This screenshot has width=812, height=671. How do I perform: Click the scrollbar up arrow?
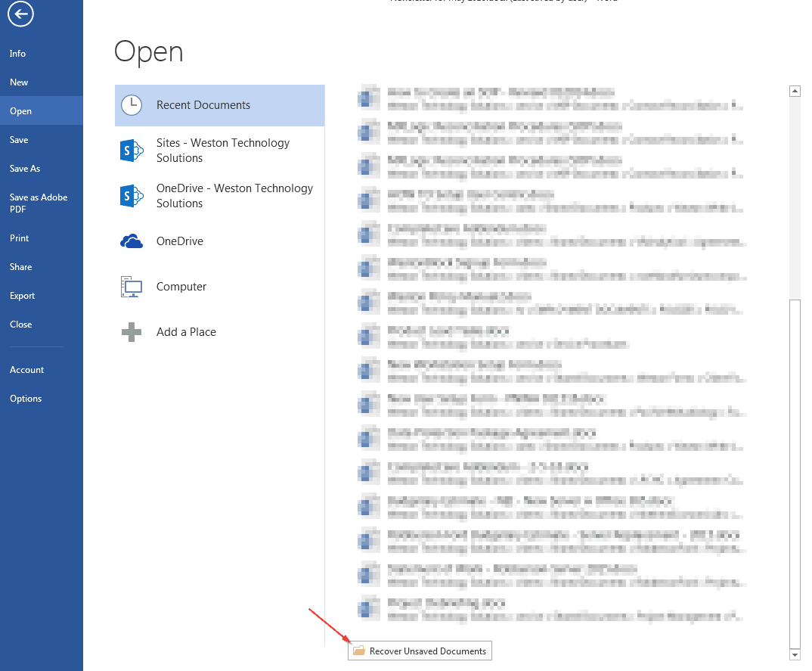795,92
